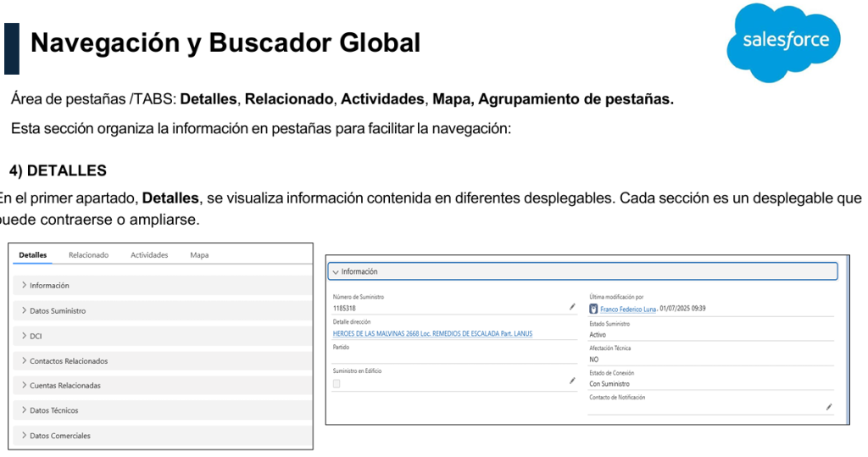Expand the Datos Técnicos section
868x457 pixels.
(53, 410)
